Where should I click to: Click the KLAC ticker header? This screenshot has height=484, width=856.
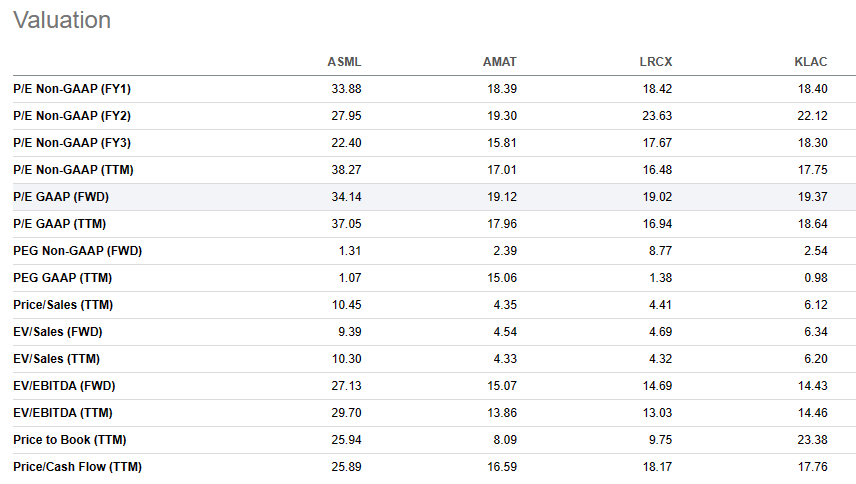click(811, 62)
